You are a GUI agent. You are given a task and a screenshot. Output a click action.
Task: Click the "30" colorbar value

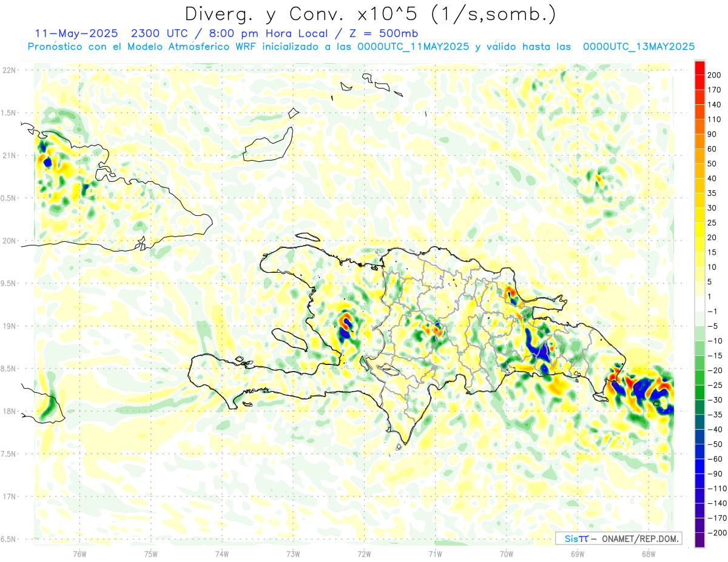pos(712,208)
